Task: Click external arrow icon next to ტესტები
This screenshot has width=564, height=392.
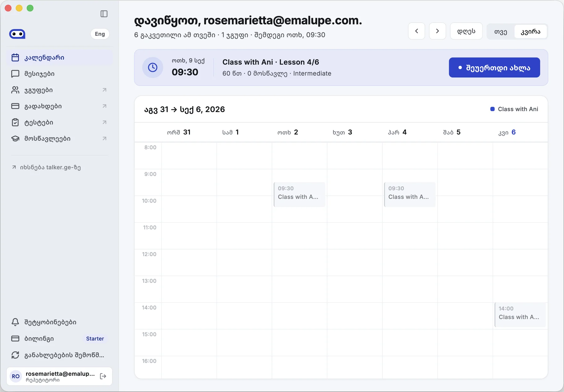Action: click(105, 122)
